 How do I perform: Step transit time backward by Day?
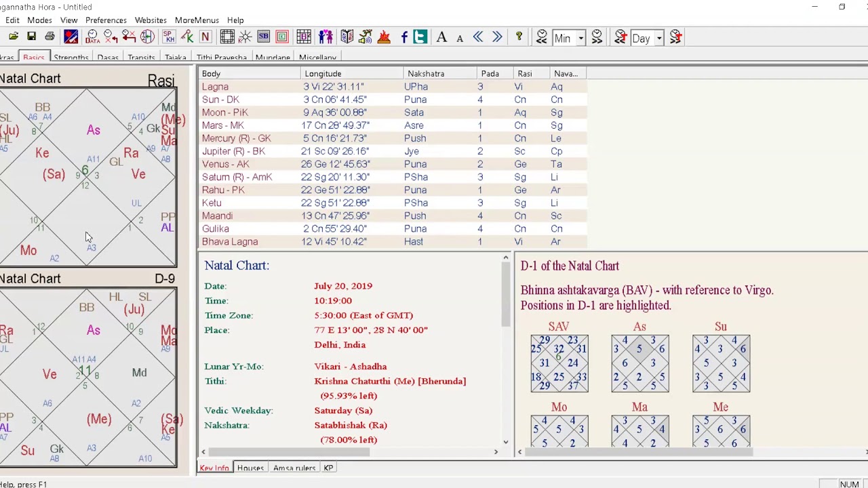[x=620, y=37]
